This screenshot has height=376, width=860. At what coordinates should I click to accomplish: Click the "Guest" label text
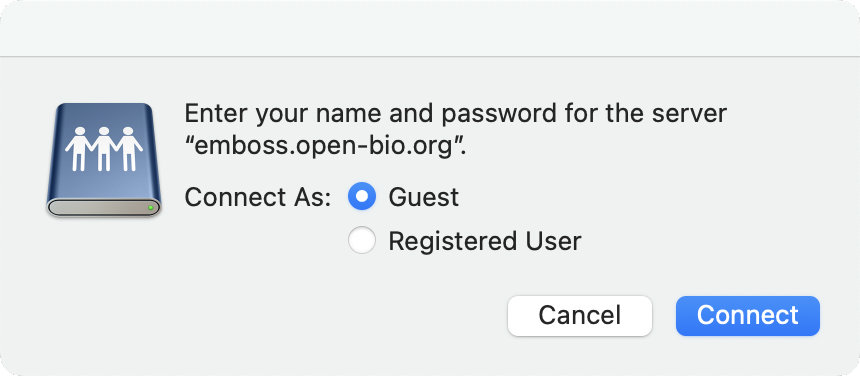423,197
